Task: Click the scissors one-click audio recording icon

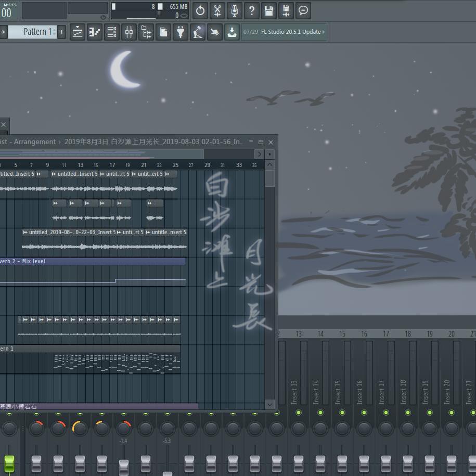Action: [217, 10]
